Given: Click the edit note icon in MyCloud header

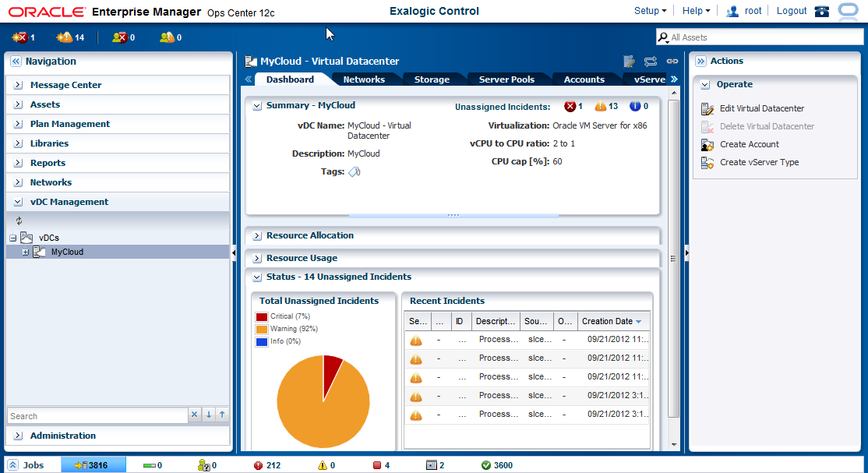Looking at the screenshot, I should click(629, 61).
